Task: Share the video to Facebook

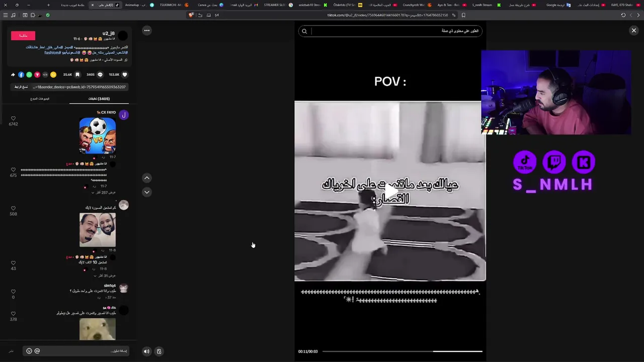Action: (21, 74)
